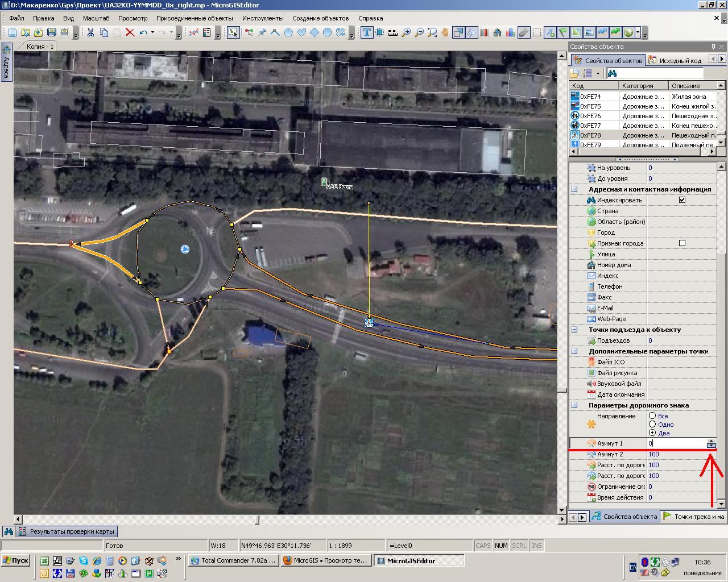Select the Все direction radio button
The width and height of the screenshot is (728, 582).
(652, 416)
